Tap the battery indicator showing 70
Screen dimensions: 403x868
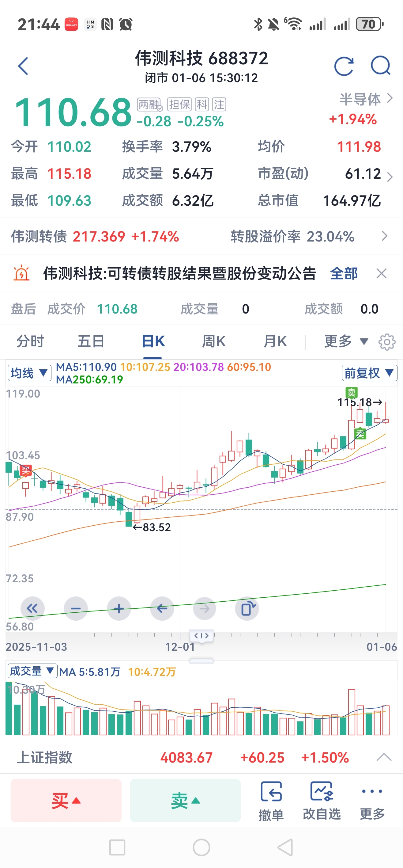[x=370, y=24]
